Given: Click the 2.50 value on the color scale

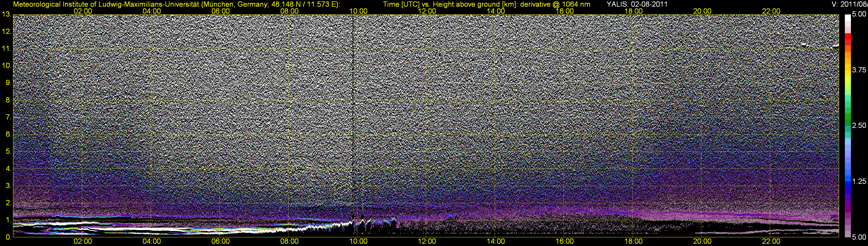Looking at the screenshot, I should click(x=859, y=125).
